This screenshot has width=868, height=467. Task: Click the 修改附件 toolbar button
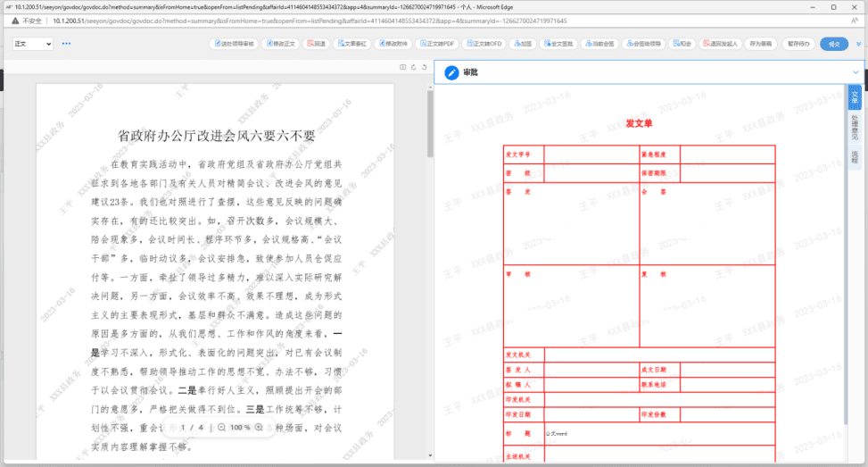(393, 44)
